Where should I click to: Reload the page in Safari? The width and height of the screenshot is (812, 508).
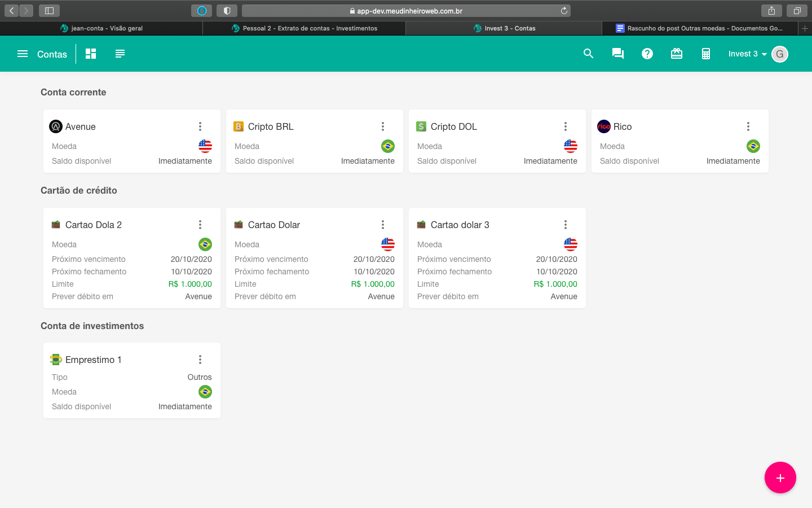(x=564, y=11)
